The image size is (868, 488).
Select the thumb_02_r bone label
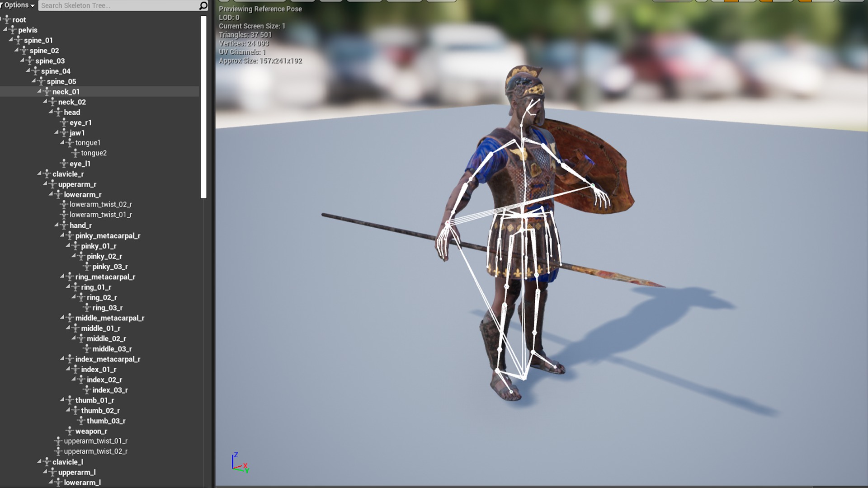coord(100,411)
